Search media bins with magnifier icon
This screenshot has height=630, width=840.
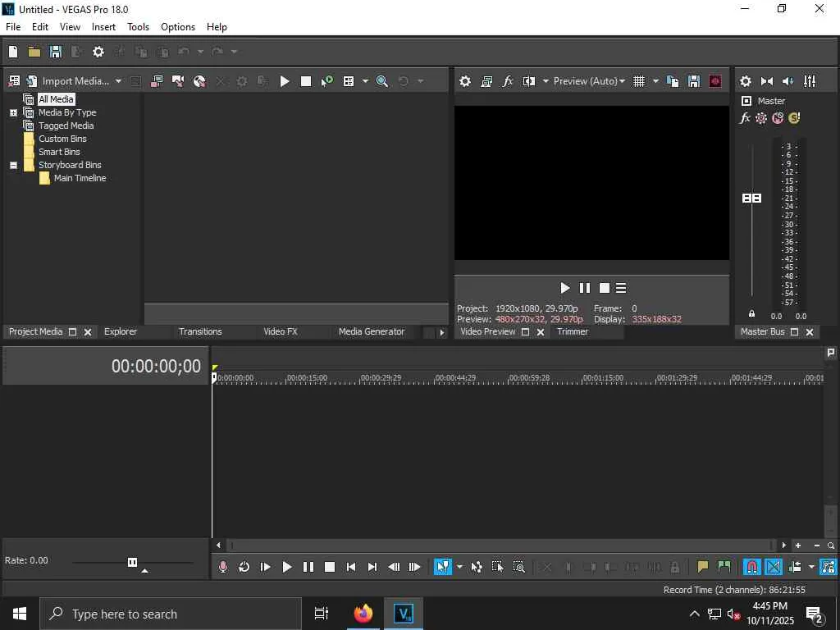(382, 81)
